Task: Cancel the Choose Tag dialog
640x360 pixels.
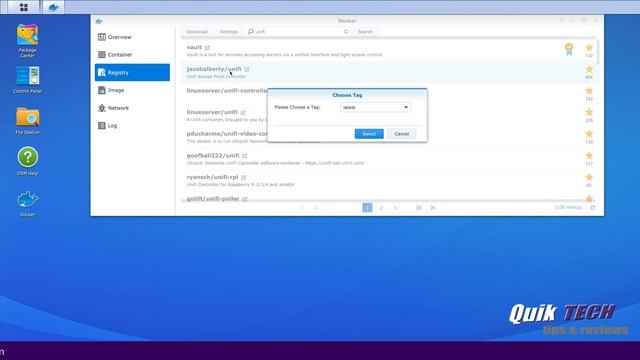Action: click(x=402, y=134)
